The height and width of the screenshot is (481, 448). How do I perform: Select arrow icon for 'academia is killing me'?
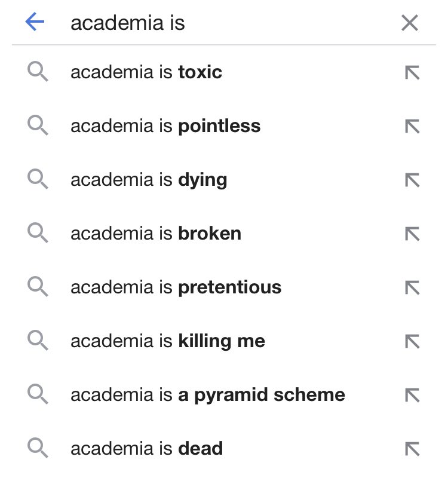coord(412,341)
